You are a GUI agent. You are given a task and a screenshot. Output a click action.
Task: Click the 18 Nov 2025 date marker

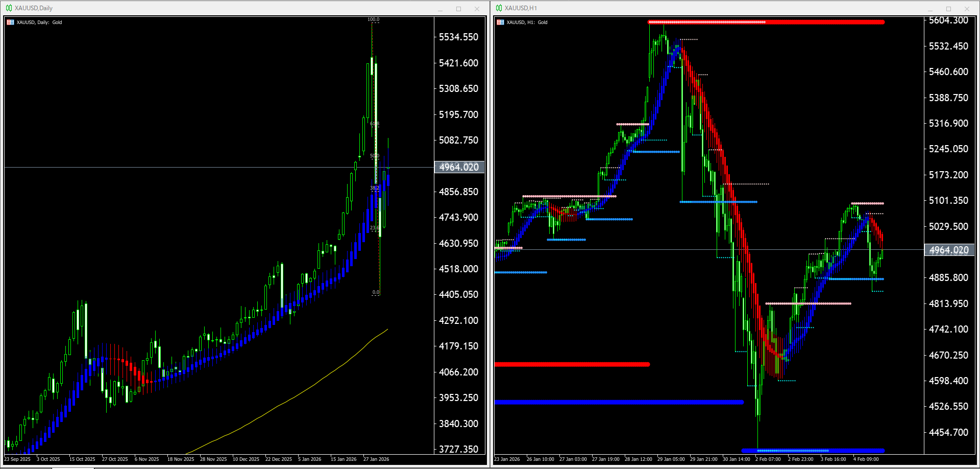pyautogui.click(x=181, y=459)
